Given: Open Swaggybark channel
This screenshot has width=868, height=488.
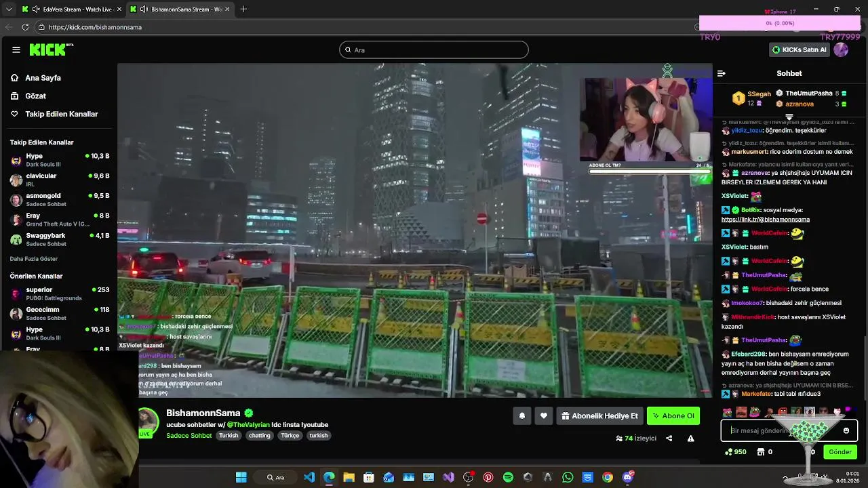Looking at the screenshot, I should coord(59,239).
